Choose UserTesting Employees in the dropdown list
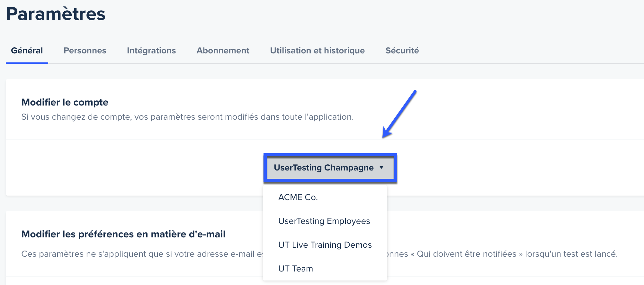 click(325, 221)
